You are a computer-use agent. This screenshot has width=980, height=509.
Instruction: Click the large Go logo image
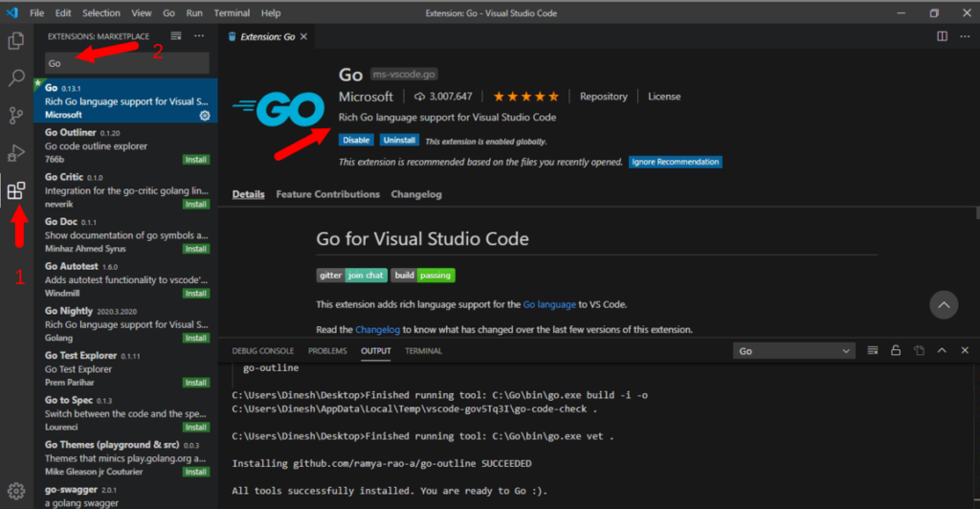(x=278, y=109)
